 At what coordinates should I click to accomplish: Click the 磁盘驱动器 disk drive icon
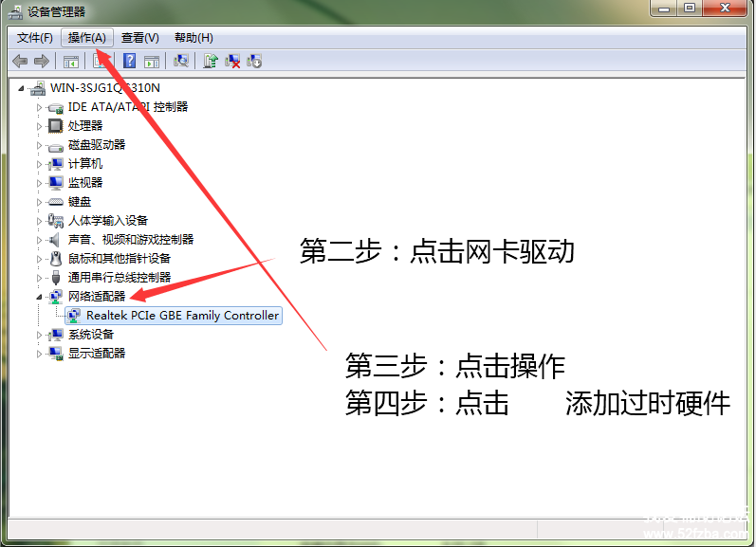pos(56,146)
